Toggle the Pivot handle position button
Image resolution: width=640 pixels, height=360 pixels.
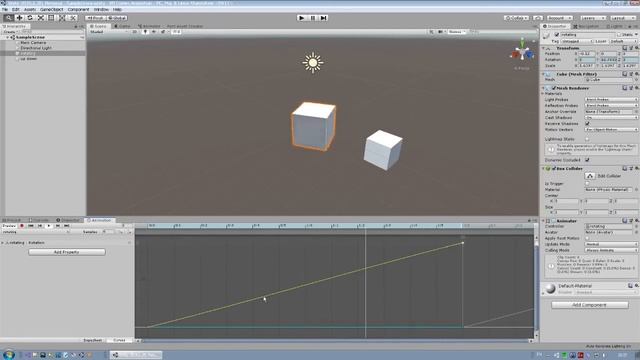point(96,18)
